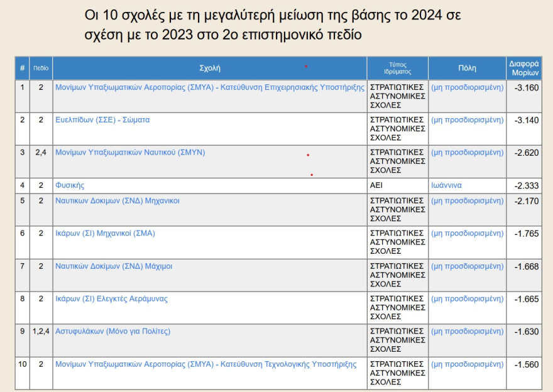
Task: Click Ικάρων (ΣΙ) Ελεγκτές Αεράμυνας link
Action: pos(111,298)
